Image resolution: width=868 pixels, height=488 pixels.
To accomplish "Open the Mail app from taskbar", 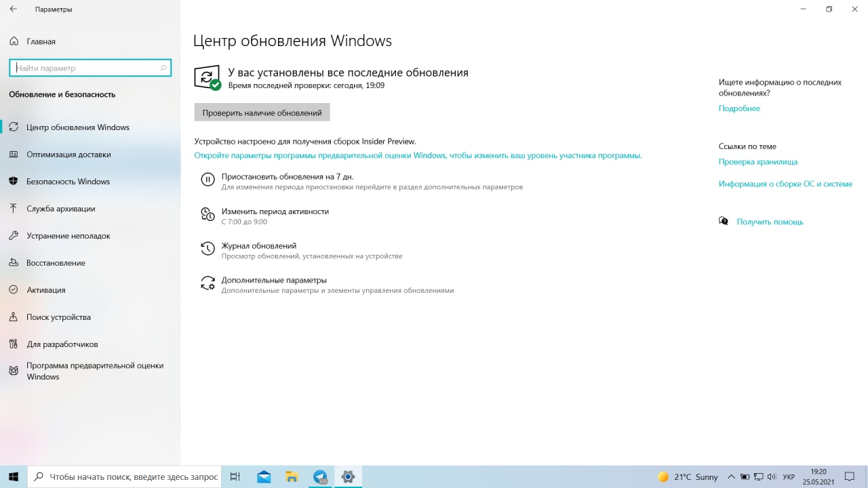I will [264, 476].
